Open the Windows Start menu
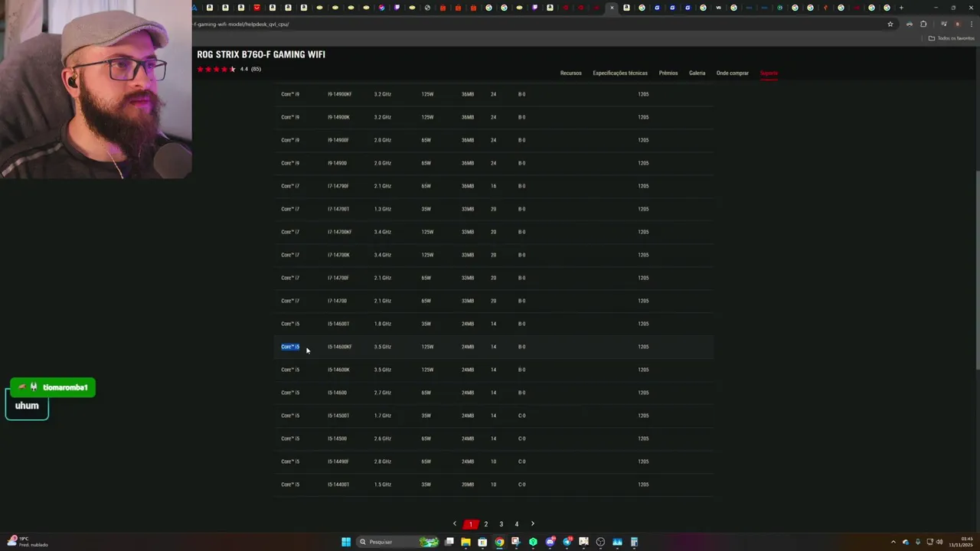Image resolution: width=980 pixels, height=551 pixels. (346, 542)
